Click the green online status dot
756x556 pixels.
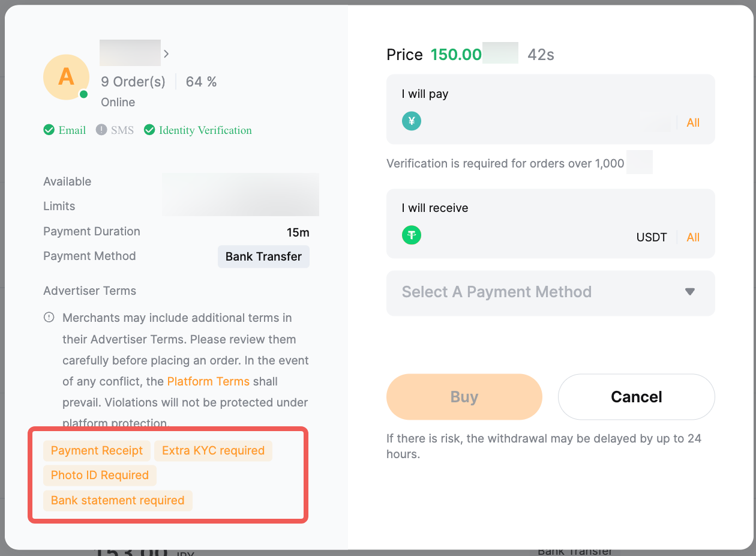[x=83, y=94]
